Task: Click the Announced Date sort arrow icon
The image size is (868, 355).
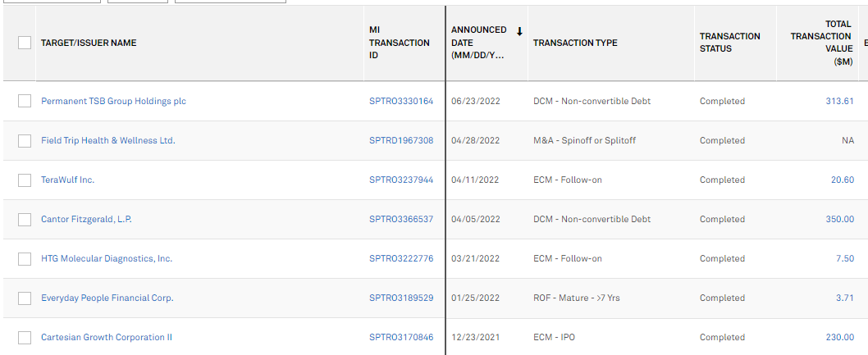Action: tap(519, 32)
